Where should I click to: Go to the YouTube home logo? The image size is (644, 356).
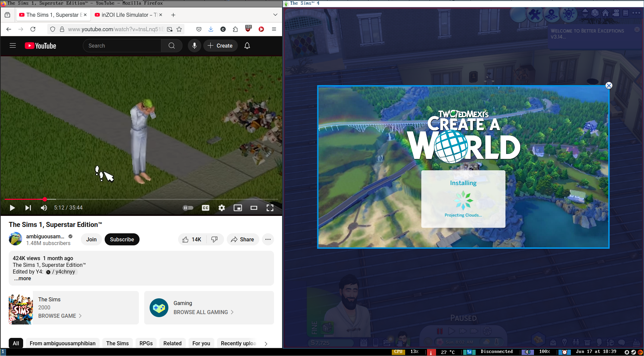[x=41, y=46]
